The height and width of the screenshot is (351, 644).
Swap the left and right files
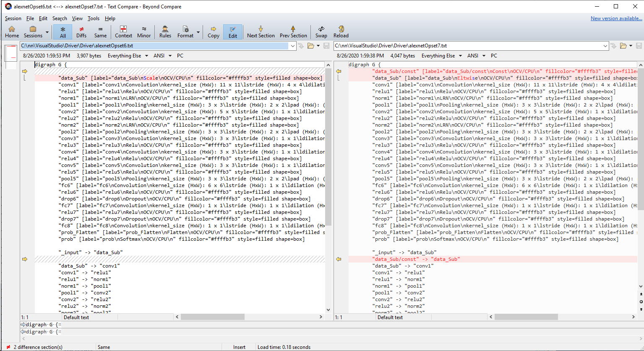(x=321, y=31)
